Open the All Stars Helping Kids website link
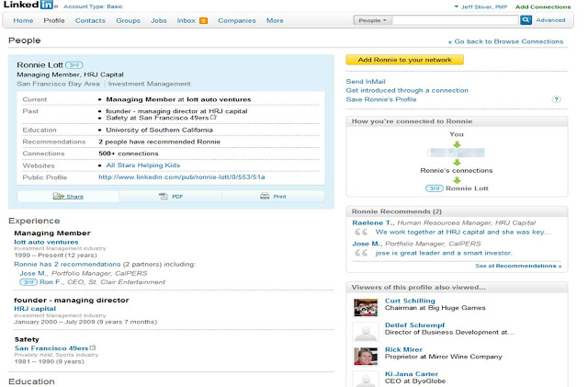The image size is (588, 387). click(143, 165)
